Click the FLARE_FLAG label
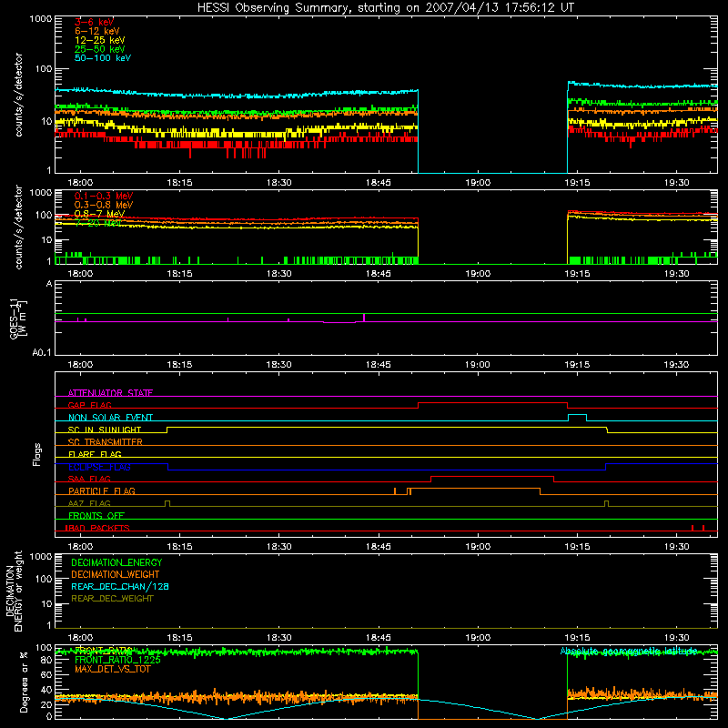 click(x=95, y=454)
